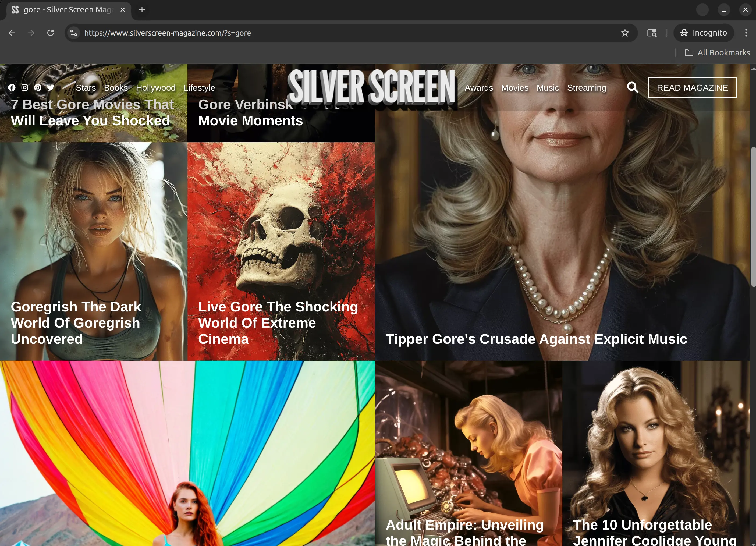The height and width of the screenshot is (546, 756).
Task: Go back to the previous page
Action: pos(12,33)
